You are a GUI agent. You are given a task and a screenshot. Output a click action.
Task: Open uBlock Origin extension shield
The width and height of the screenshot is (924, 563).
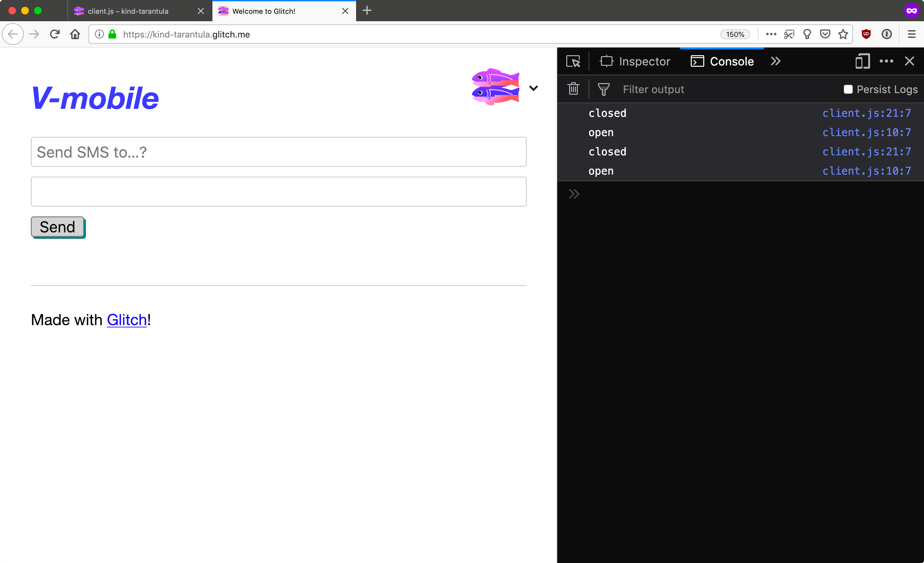point(866,34)
